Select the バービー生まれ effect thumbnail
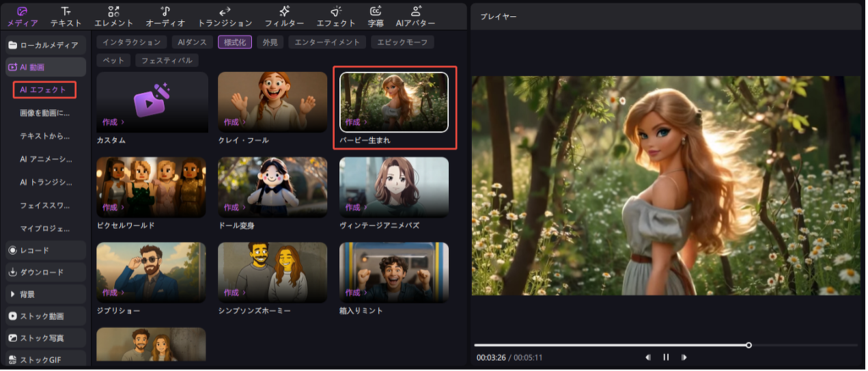868x371 pixels. click(x=394, y=102)
